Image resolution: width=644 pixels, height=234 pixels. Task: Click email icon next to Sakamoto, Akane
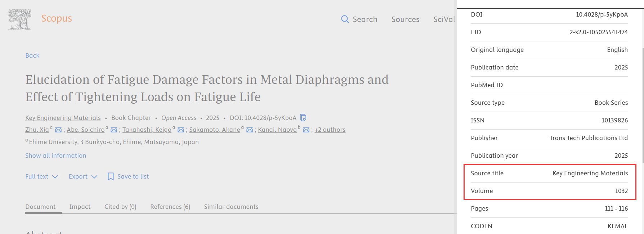(250, 130)
